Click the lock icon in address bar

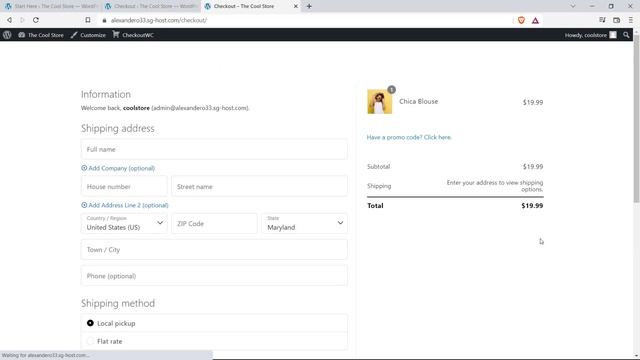click(x=104, y=20)
